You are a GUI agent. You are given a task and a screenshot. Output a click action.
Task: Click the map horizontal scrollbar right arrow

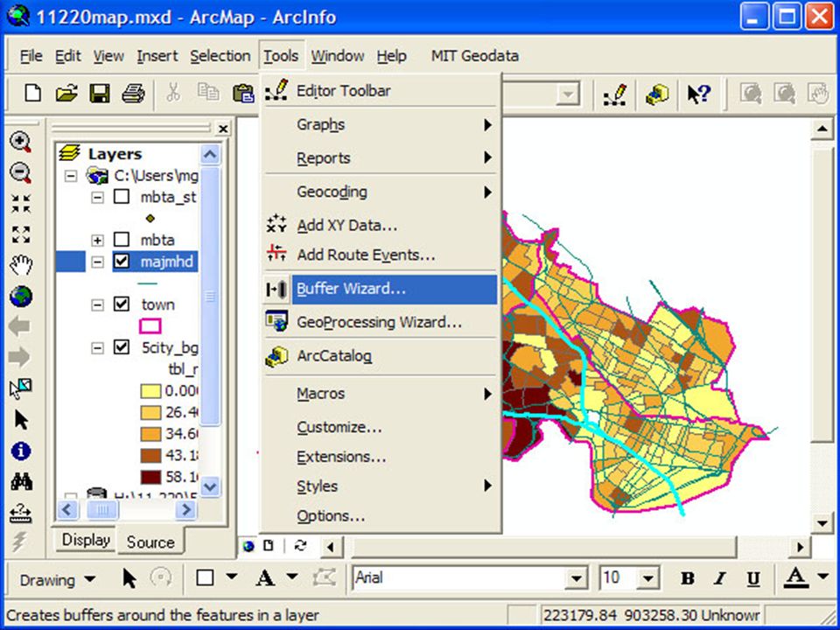(x=801, y=546)
